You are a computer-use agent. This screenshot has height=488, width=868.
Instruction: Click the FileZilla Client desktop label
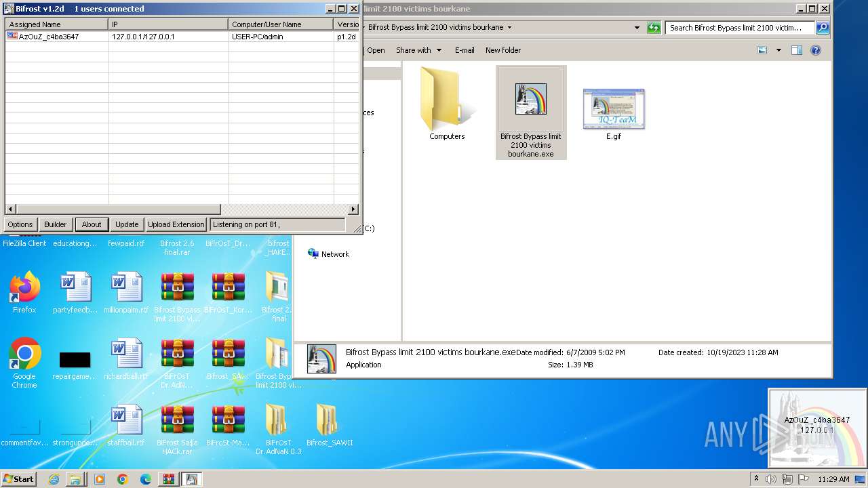(x=24, y=243)
